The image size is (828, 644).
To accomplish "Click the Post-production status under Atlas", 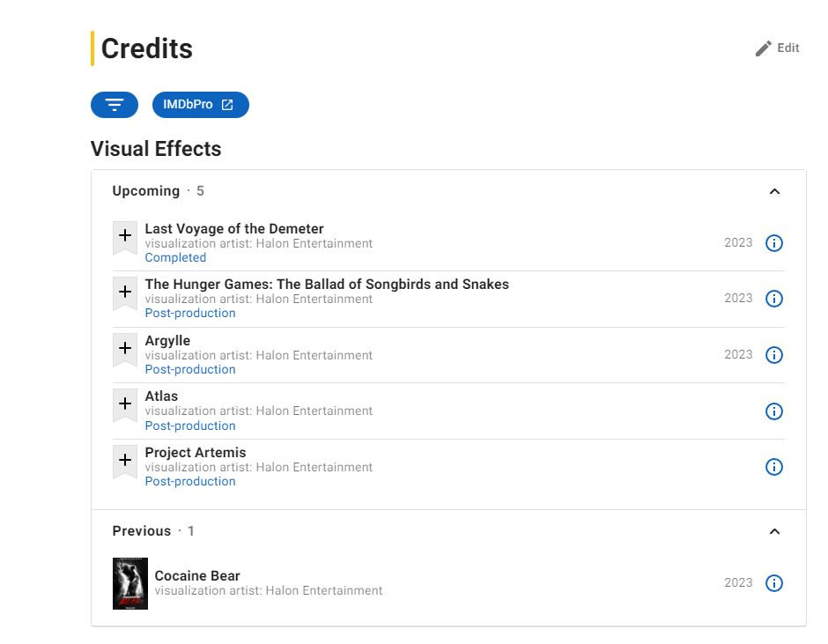I will click(x=190, y=426).
